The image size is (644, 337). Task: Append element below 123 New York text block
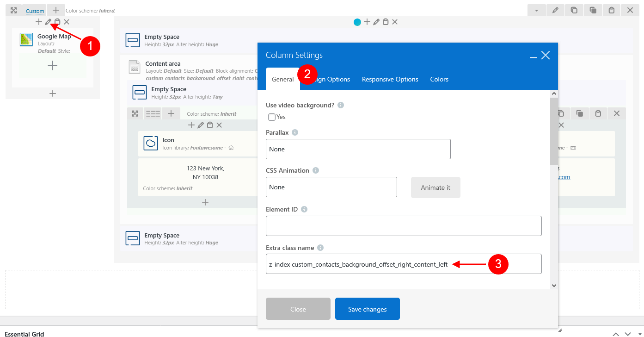[x=205, y=202]
